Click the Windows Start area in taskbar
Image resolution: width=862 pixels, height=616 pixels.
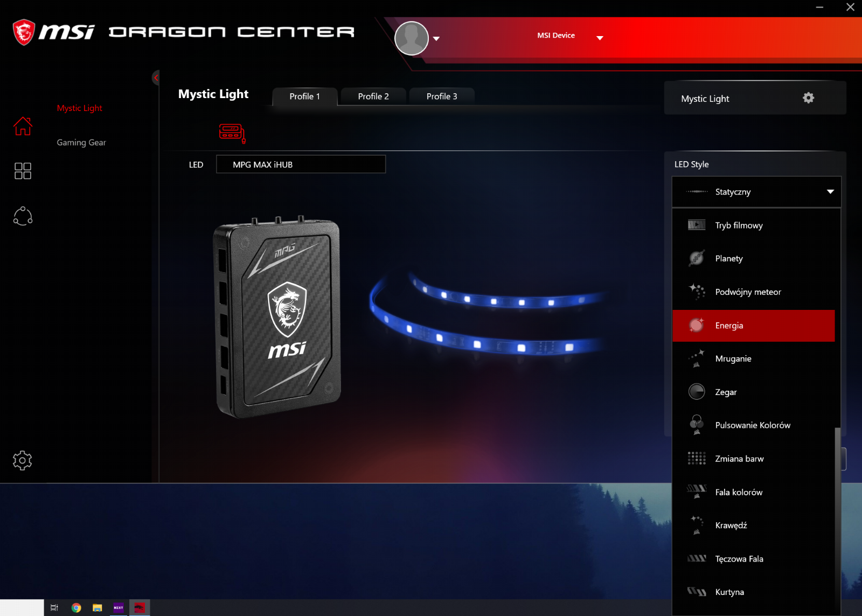(x=22, y=608)
